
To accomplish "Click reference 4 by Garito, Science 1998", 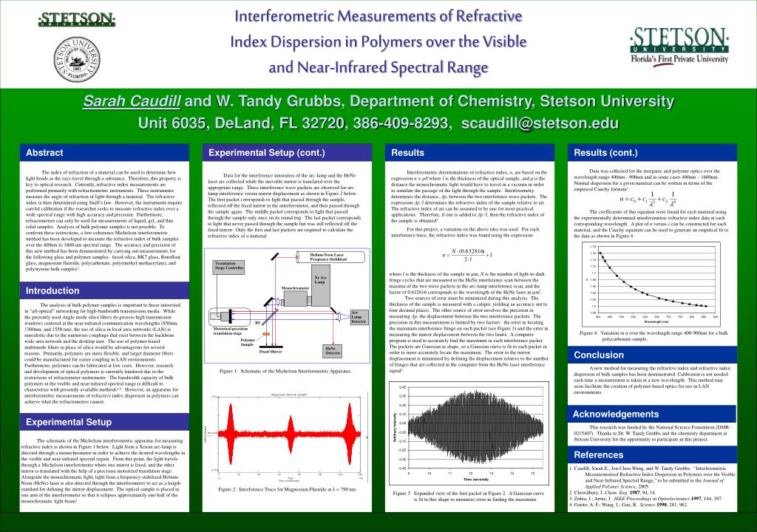I will click(x=628, y=505).
